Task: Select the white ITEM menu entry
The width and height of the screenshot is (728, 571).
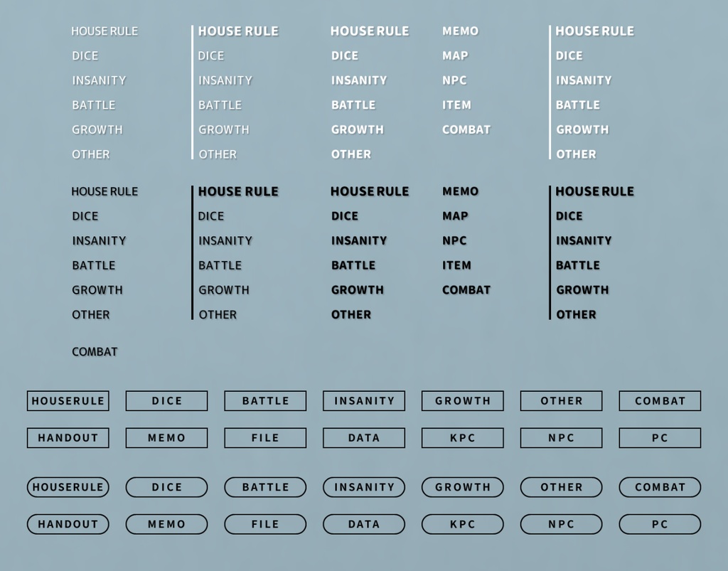Action: click(456, 105)
